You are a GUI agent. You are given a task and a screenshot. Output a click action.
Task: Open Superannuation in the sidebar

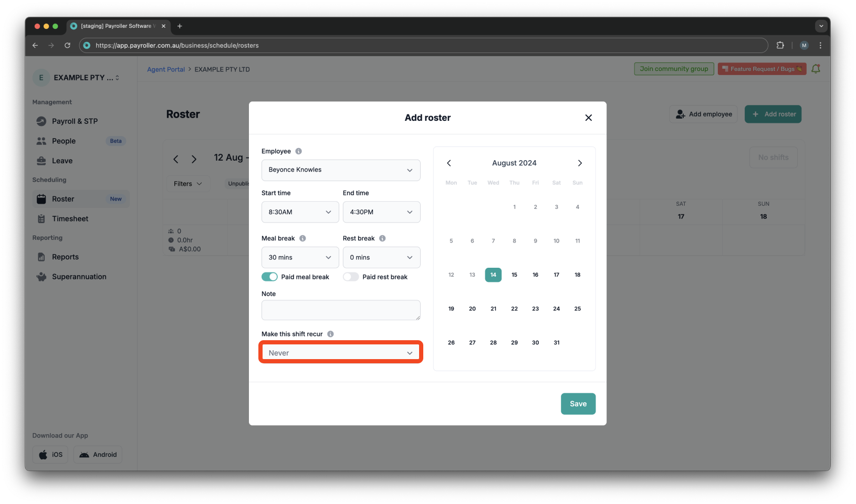pos(81,277)
